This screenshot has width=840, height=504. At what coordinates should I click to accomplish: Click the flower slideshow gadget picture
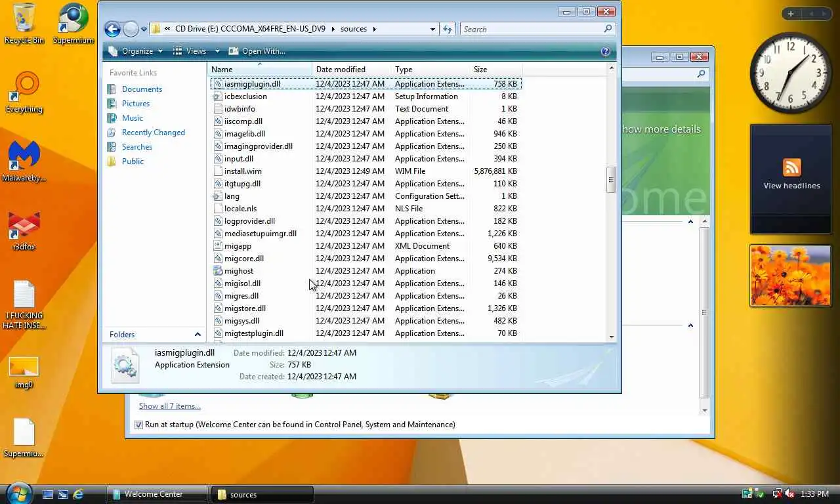(790, 276)
